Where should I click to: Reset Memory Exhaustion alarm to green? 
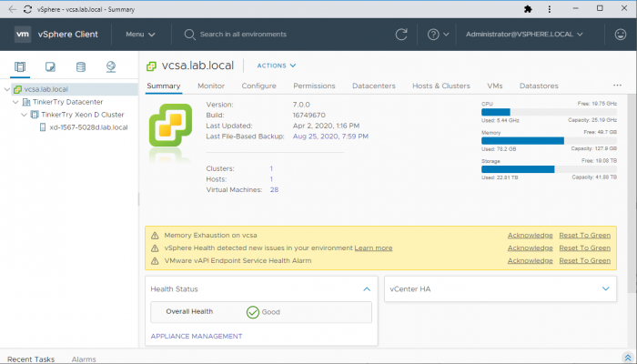tap(584, 235)
